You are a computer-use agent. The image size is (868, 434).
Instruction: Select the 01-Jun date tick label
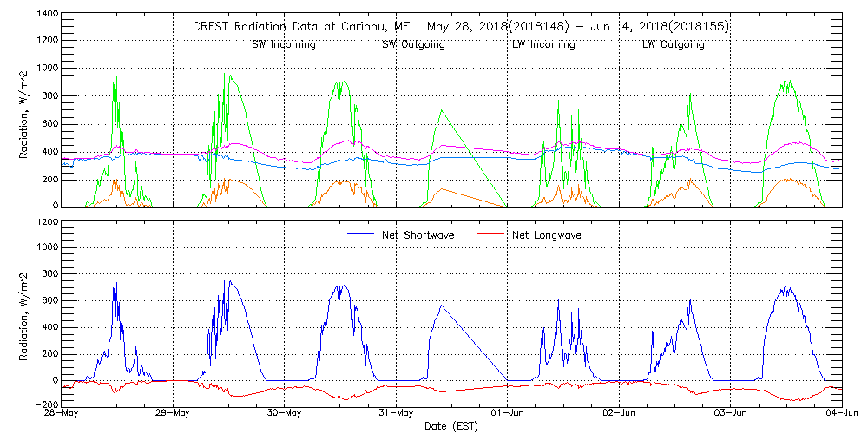(508, 413)
